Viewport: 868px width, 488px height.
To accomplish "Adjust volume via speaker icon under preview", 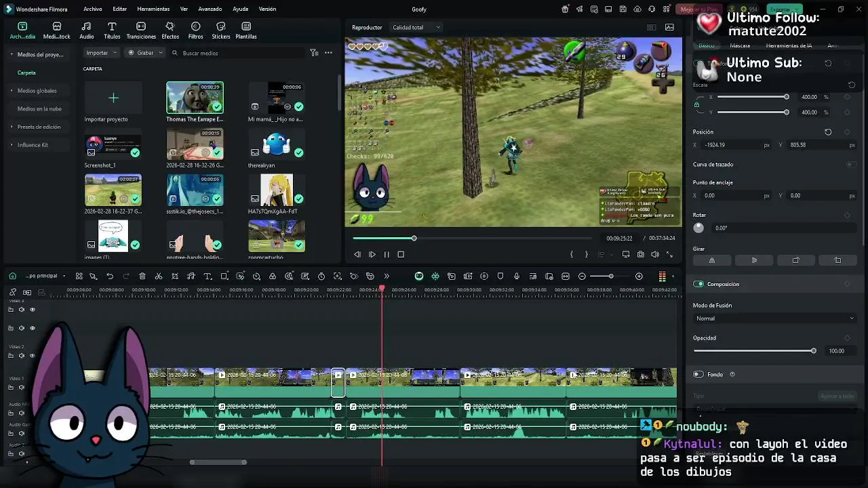I will (655, 254).
